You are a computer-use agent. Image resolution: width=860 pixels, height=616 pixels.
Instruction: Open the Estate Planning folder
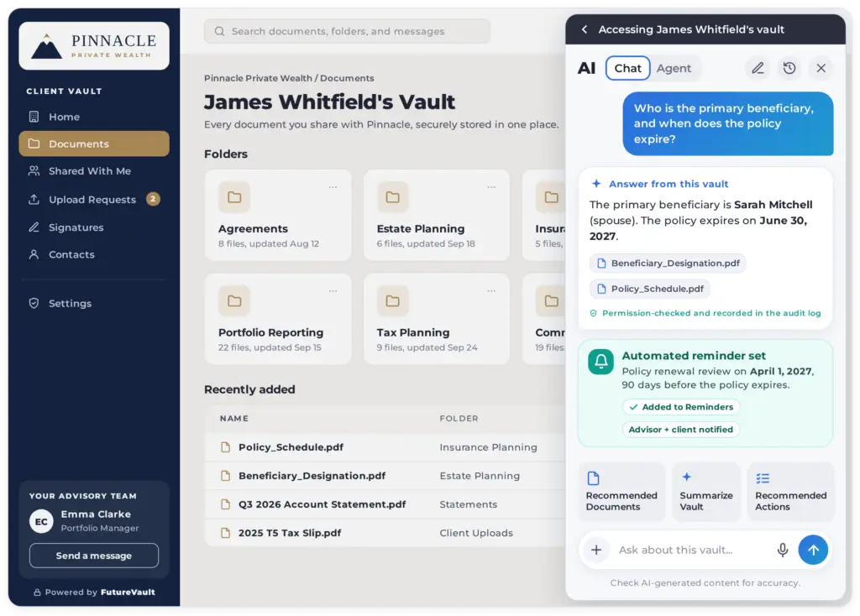[437, 216]
